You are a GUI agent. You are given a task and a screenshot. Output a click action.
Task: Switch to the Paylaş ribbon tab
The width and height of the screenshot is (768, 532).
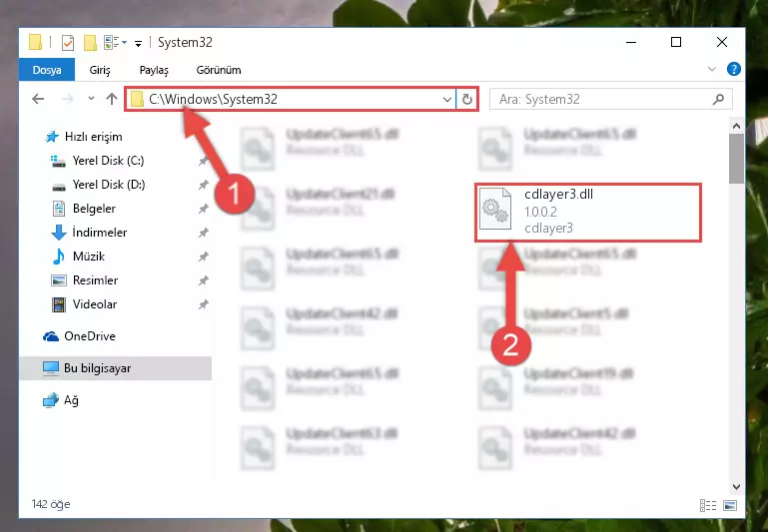pyautogui.click(x=154, y=70)
